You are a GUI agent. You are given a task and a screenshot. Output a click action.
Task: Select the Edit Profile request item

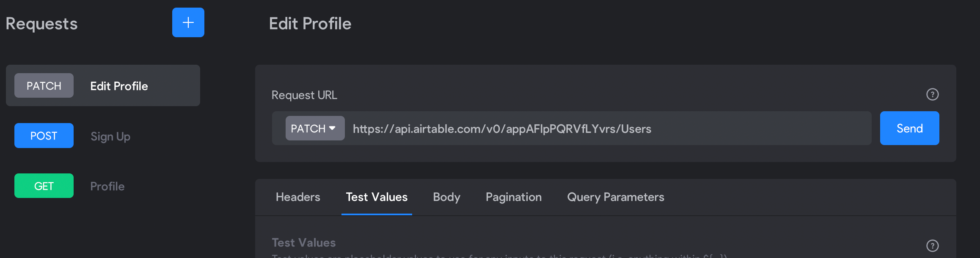103,85
